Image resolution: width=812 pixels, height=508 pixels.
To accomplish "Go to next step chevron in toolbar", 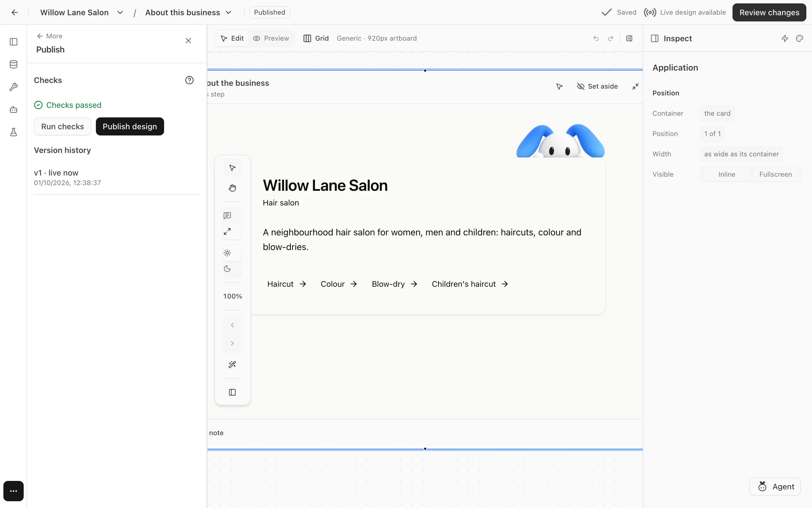I will [x=232, y=343].
